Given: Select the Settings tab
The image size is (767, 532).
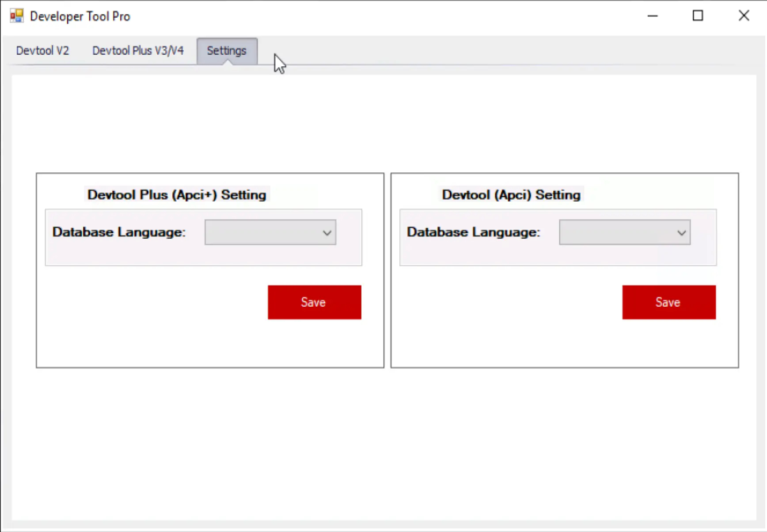Looking at the screenshot, I should click(227, 51).
